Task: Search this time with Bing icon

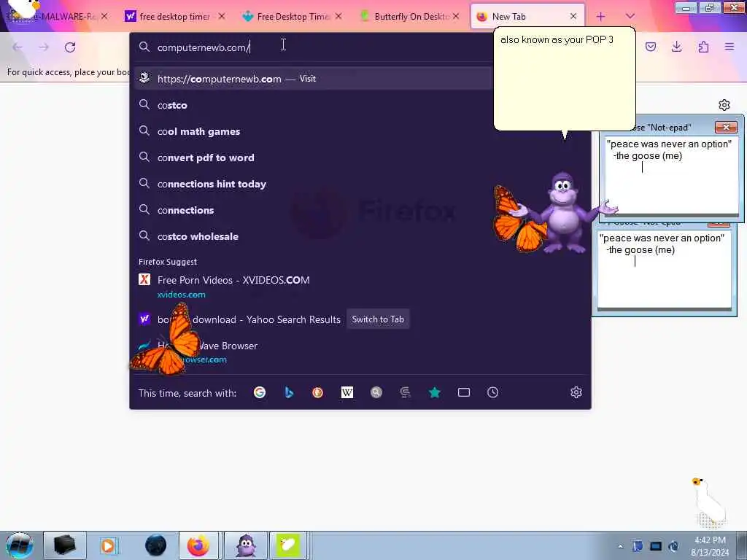Action: (289, 392)
